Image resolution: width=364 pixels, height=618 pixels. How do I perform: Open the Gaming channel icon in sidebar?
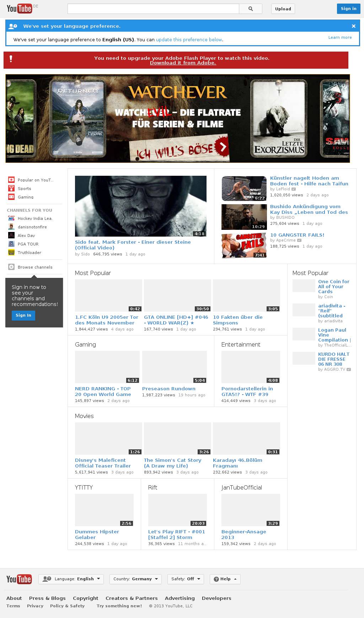click(11, 197)
